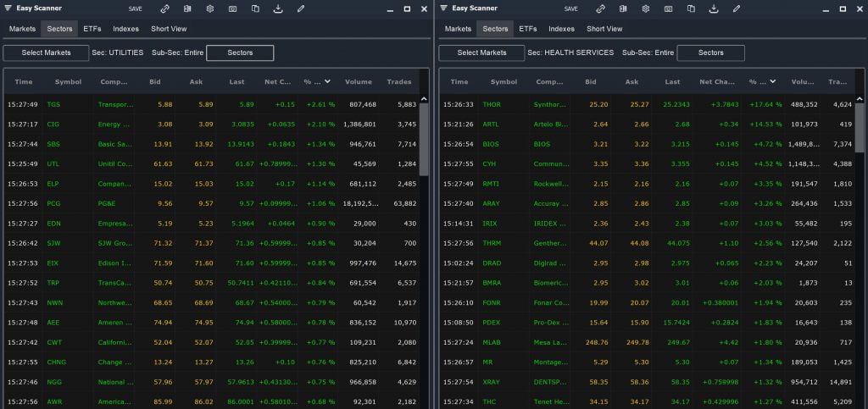Click the Sectors button beside Sub-Sec in the Health Services window
The height and width of the screenshot is (409, 868).
click(711, 53)
